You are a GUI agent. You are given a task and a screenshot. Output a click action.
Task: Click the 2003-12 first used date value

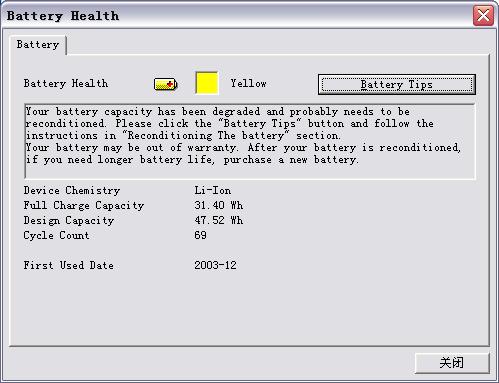coord(215,265)
